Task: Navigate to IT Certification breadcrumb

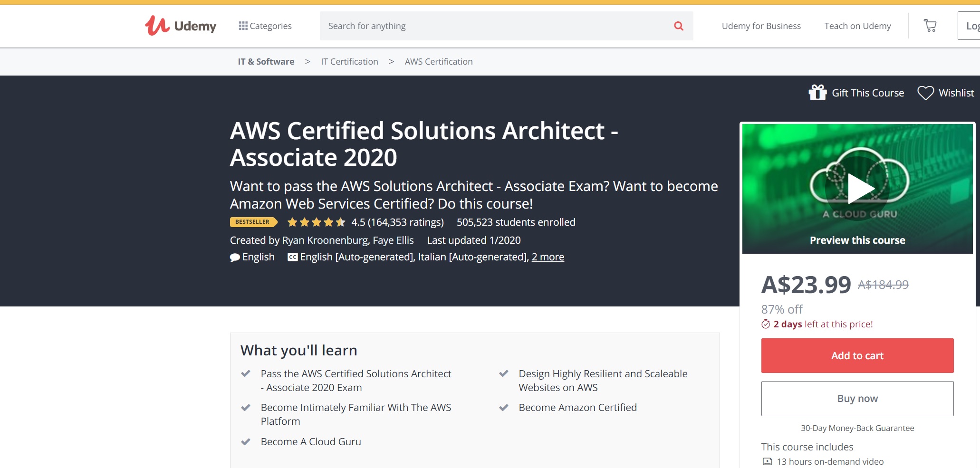Action: pyautogui.click(x=349, y=61)
